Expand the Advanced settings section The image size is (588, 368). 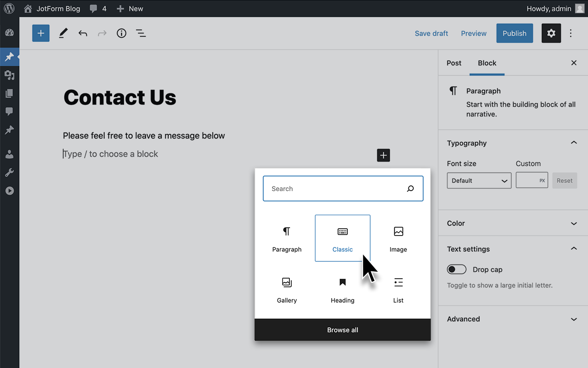[x=512, y=319]
